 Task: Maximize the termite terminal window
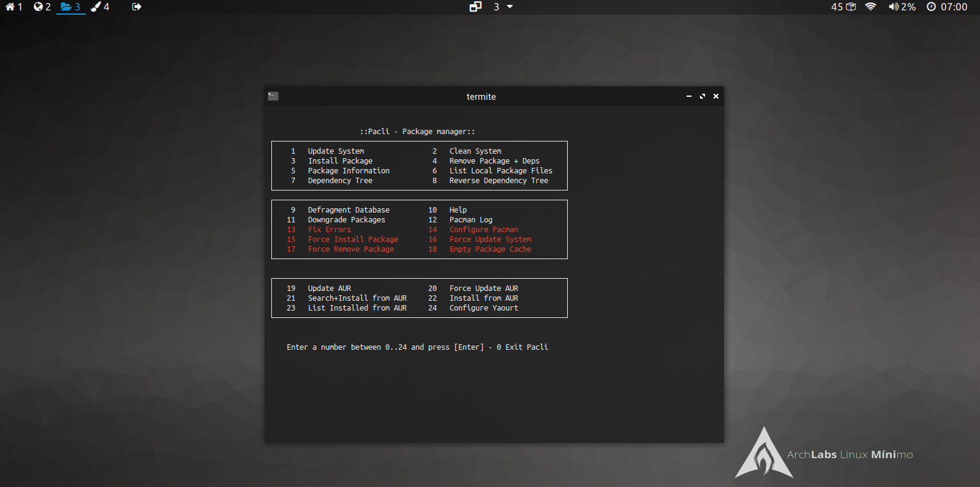pos(703,96)
